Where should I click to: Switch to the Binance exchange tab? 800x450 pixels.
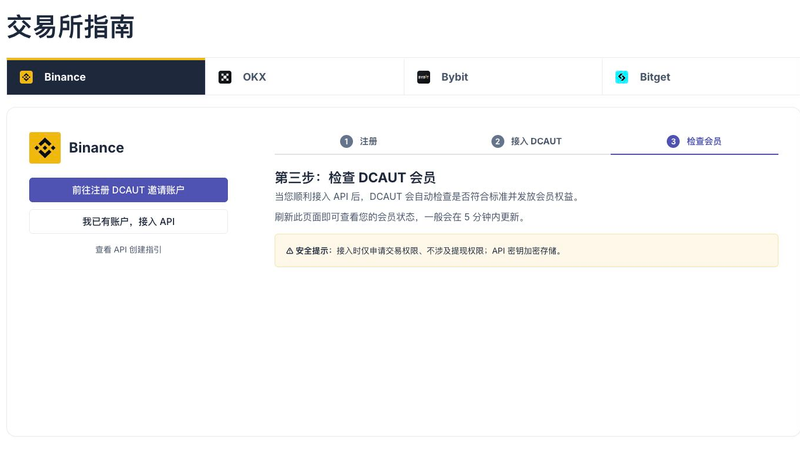[x=106, y=77]
